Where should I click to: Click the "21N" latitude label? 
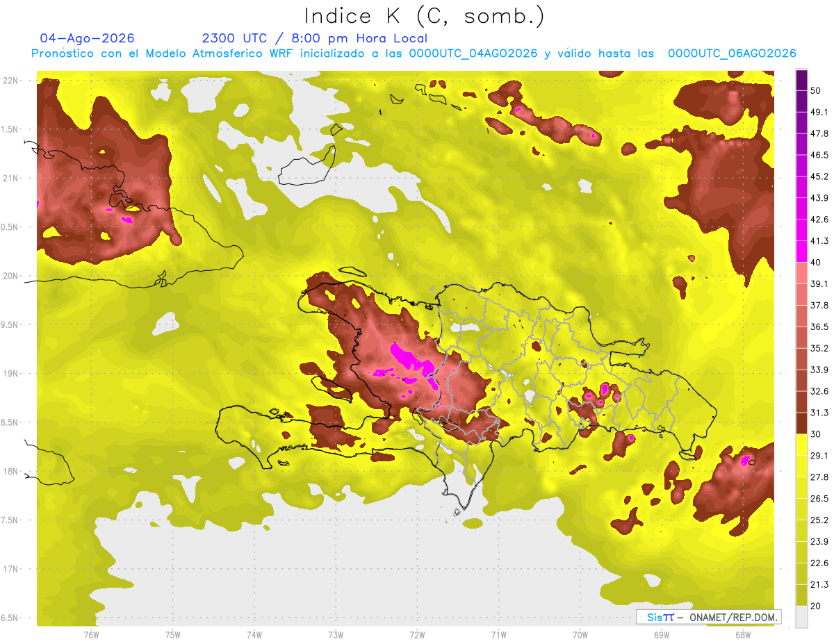click(11, 179)
